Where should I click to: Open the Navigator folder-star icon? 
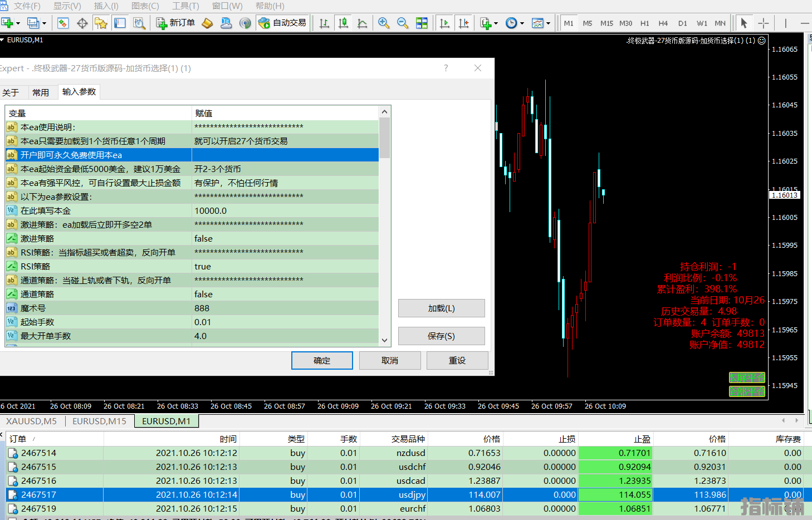coord(101,23)
